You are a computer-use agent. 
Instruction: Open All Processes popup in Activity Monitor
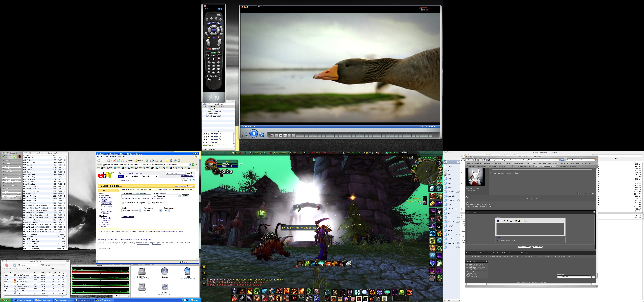(x=52, y=265)
